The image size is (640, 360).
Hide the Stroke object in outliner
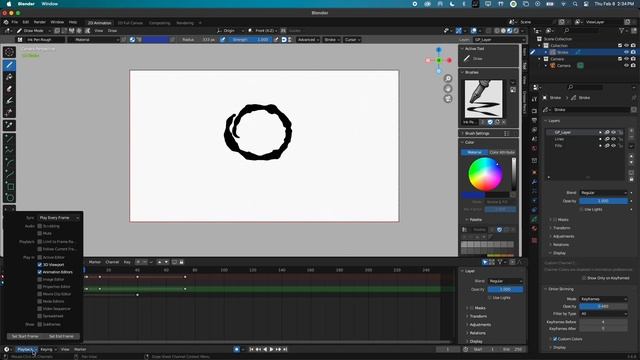pos(626,52)
